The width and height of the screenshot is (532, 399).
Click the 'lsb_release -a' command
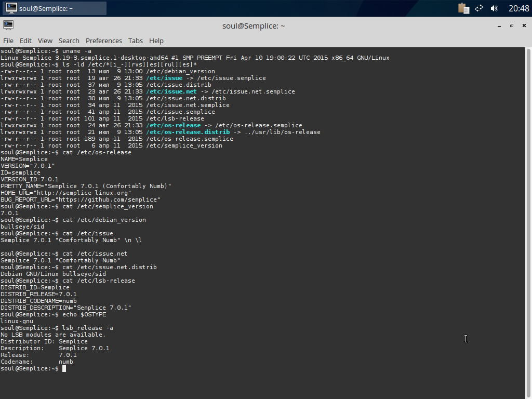(88, 328)
